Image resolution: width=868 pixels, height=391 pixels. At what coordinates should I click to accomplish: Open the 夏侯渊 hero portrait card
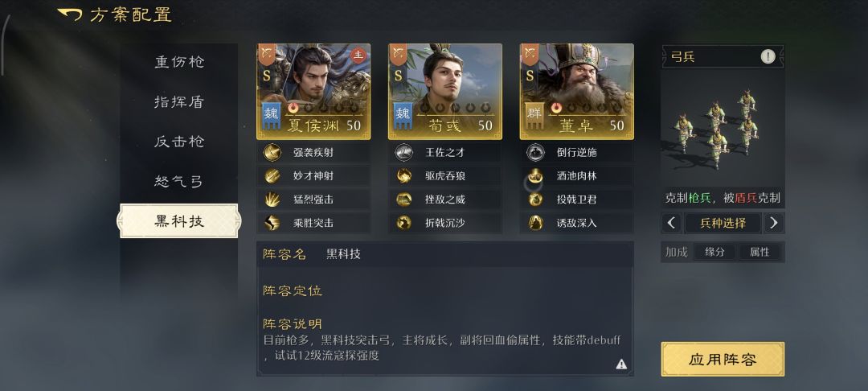313,92
